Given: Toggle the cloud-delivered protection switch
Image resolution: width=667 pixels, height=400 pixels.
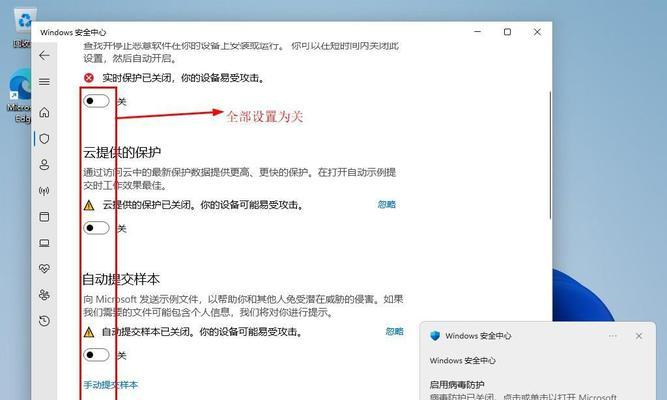Looking at the screenshot, I should click(96, 228).
